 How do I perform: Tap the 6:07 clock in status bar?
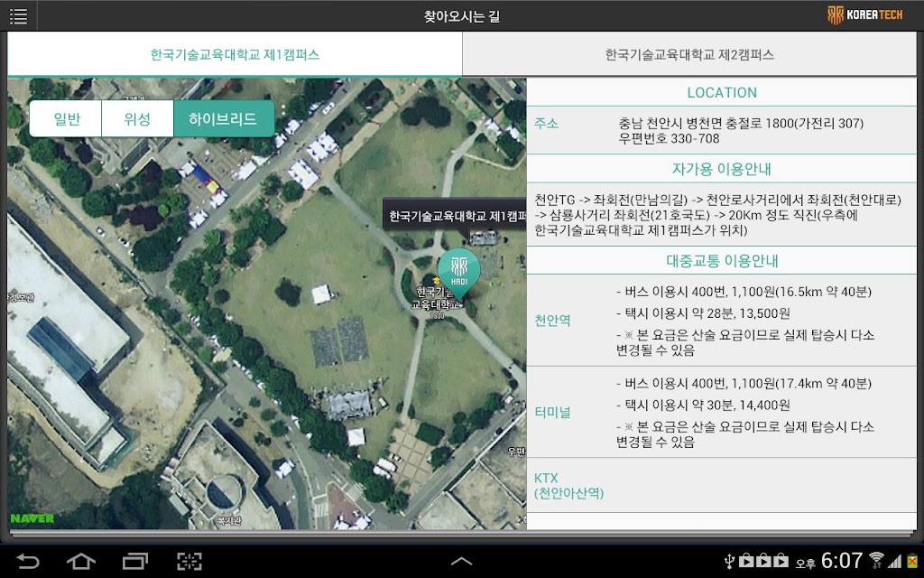pyautogui.click(x=842, y=560)
